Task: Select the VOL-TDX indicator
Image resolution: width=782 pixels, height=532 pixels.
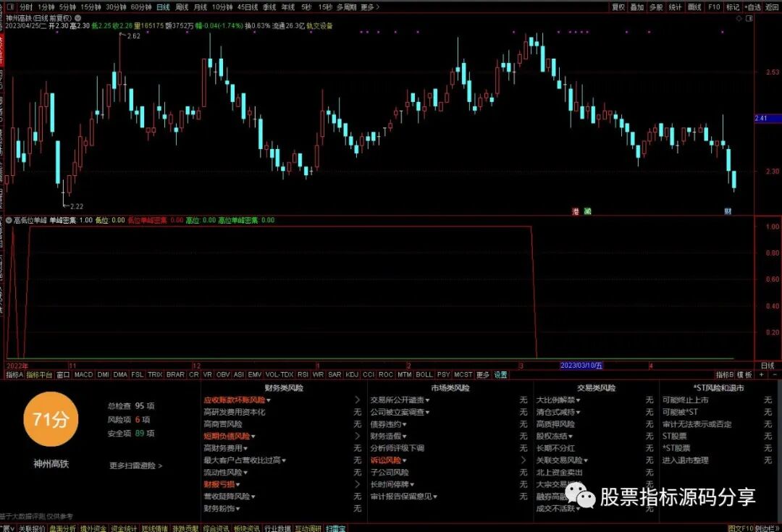Action: click(x=279, y=374)
